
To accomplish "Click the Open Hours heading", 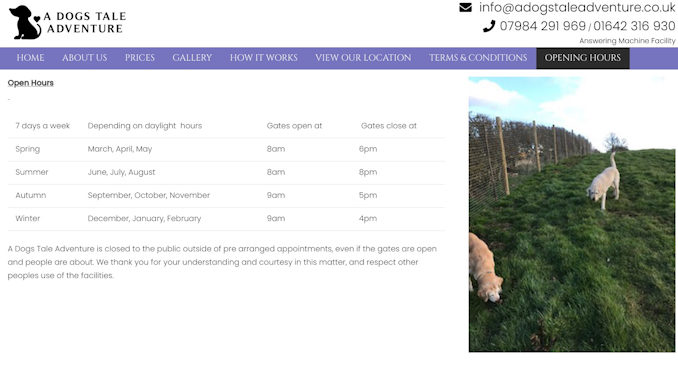I will 31,83.
